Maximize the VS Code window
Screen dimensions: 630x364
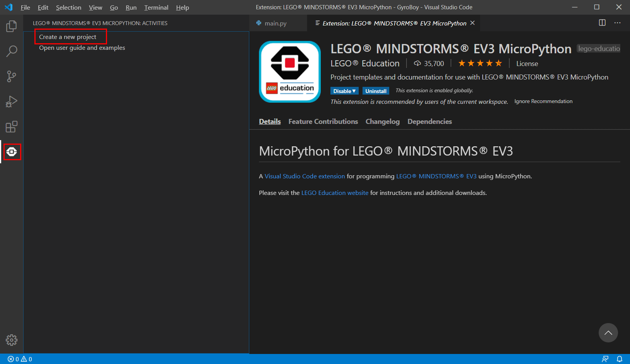point(597,7)
